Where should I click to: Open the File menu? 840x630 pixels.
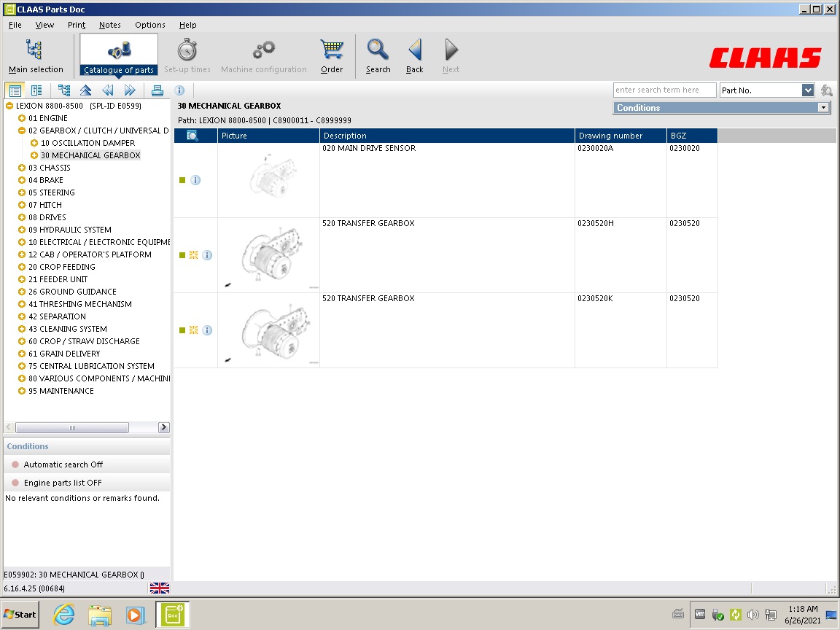tap(15, 25)
